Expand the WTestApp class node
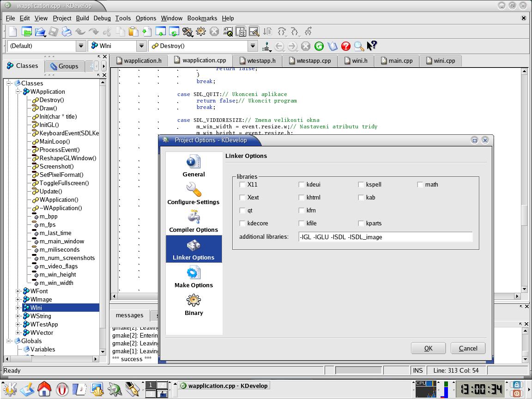Viewport: 532px width, 399px height. [18, 324]
